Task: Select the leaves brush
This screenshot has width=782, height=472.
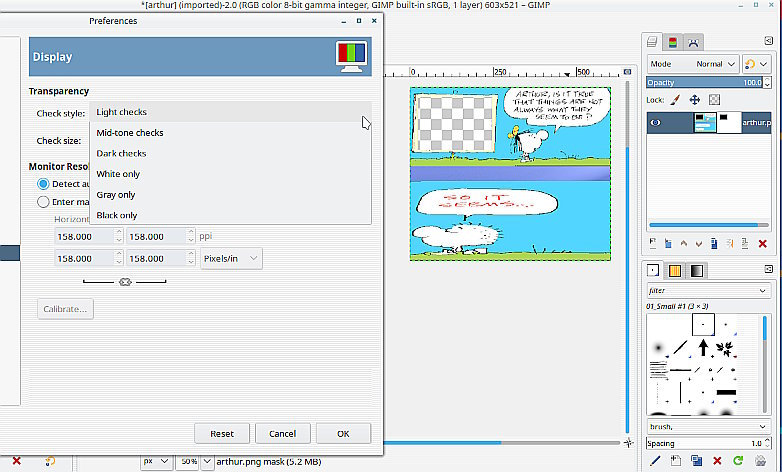Action: [x=726, y=347]
